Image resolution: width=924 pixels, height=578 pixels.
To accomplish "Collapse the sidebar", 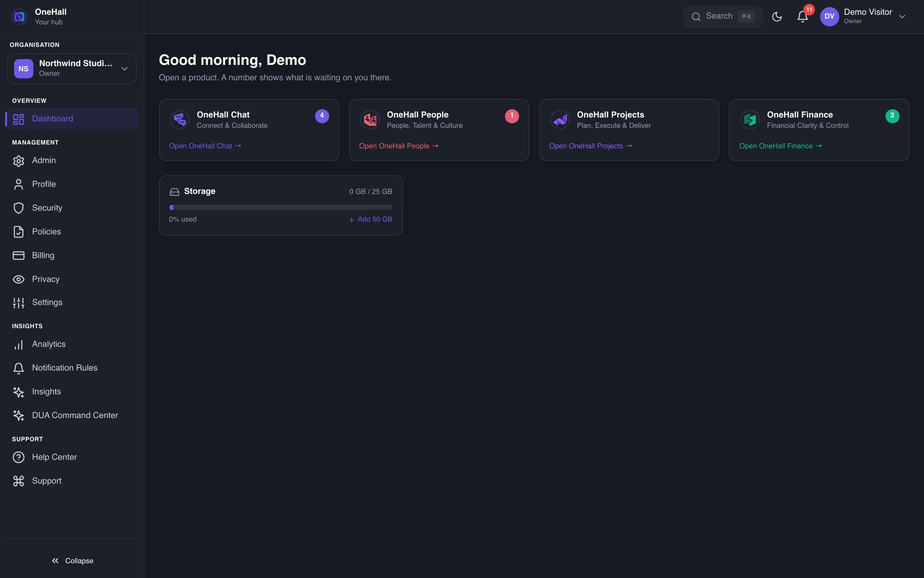I will click(x=72, y=561).
